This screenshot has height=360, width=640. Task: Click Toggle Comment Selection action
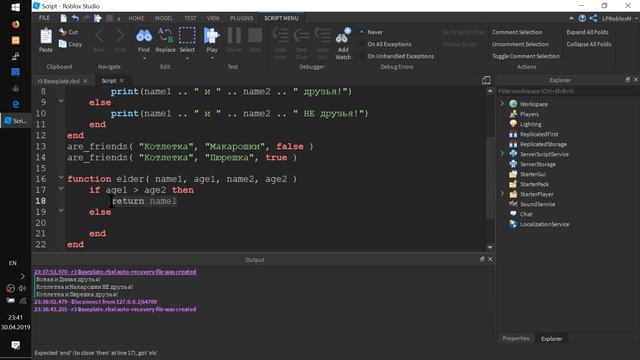(x=526, y=56)
